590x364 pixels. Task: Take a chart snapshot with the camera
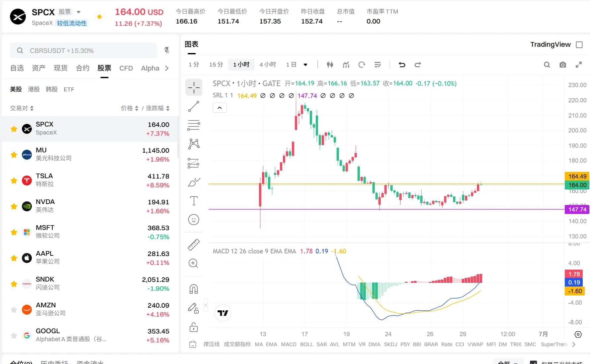pyautogui.click(x=563, y=65)
